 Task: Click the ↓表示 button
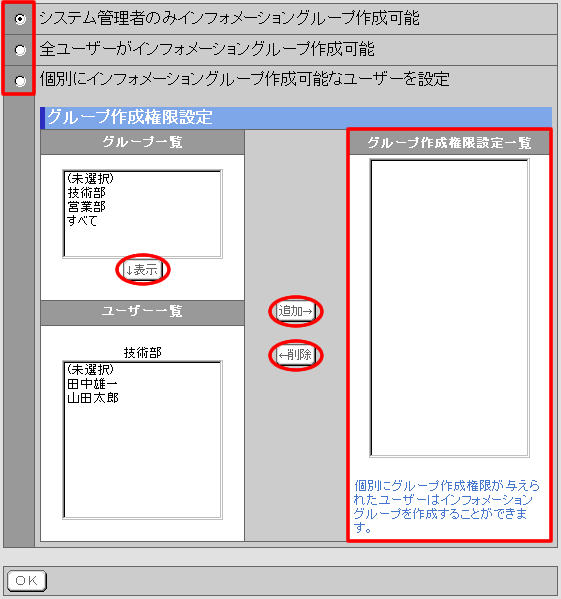pyautogui.click(x=142, y=270)
